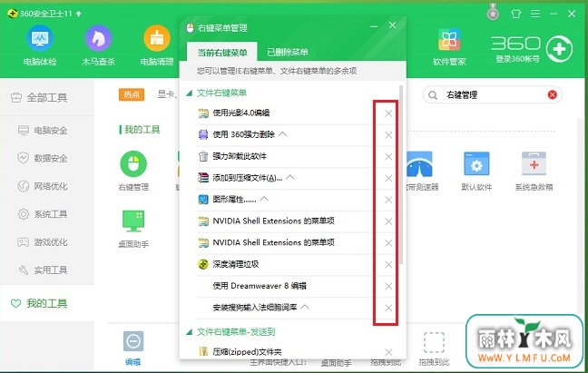Viewport: 588px width, 373px height.
Task: Expand the 添加到压缩文件(A) chevron
Action: [x=290, y=177]
